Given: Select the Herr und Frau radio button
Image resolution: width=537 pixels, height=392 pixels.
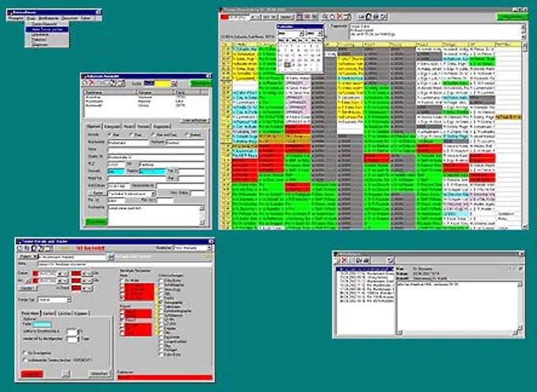Looking at the screenshot, I should pyautogui.click(x=153, y=135).
